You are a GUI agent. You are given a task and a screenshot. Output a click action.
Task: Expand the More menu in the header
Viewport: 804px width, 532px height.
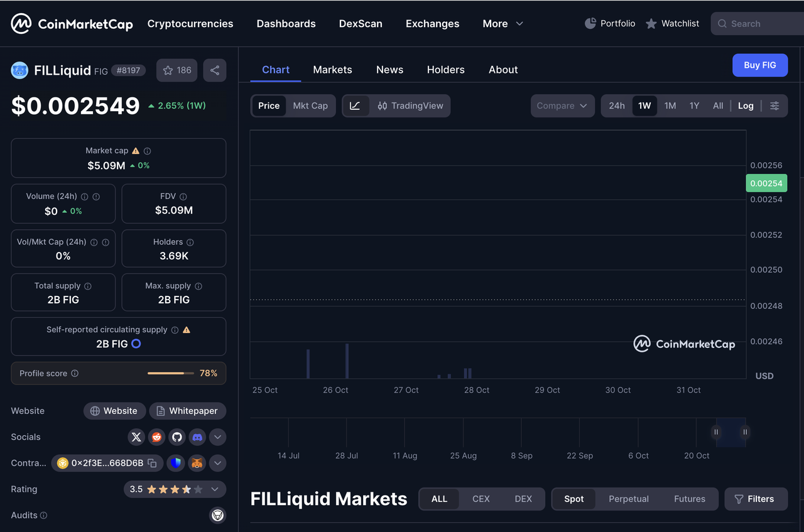503,24
